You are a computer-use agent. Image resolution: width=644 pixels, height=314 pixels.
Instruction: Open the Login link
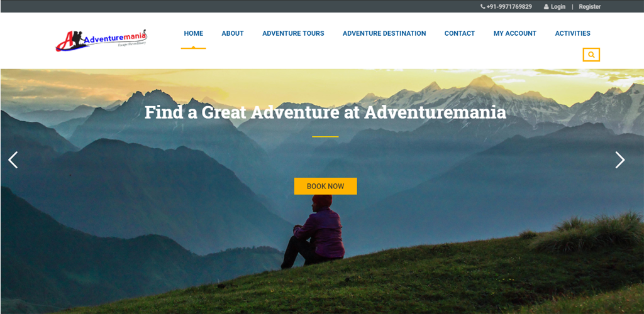click(x=558, y=6)
